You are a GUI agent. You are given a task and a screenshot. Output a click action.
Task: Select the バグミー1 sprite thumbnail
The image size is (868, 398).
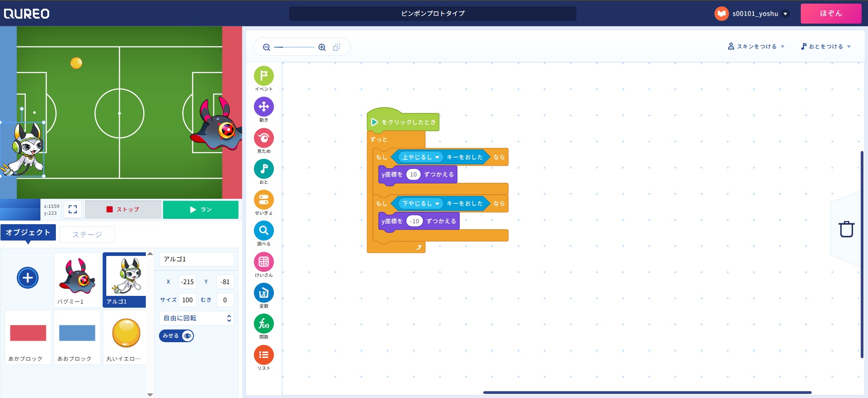77,280
